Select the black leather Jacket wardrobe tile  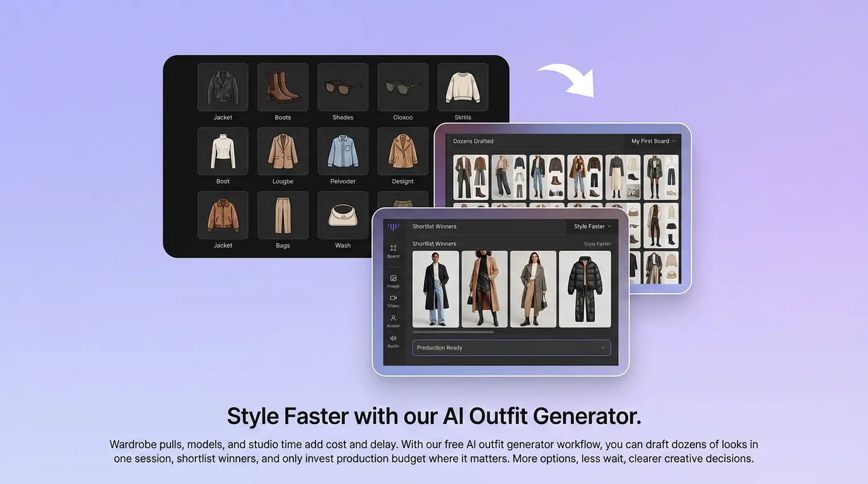pos(223,87)
